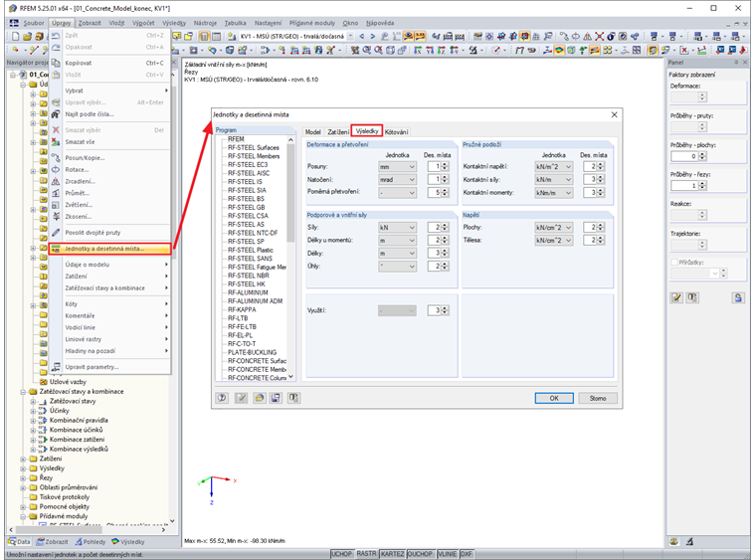Viewport: 756px width, 560px height.
Task: Click the ruler icon beside Jednotky a desetinná místa
Action: pyautogui.click(x=56, y=249)
